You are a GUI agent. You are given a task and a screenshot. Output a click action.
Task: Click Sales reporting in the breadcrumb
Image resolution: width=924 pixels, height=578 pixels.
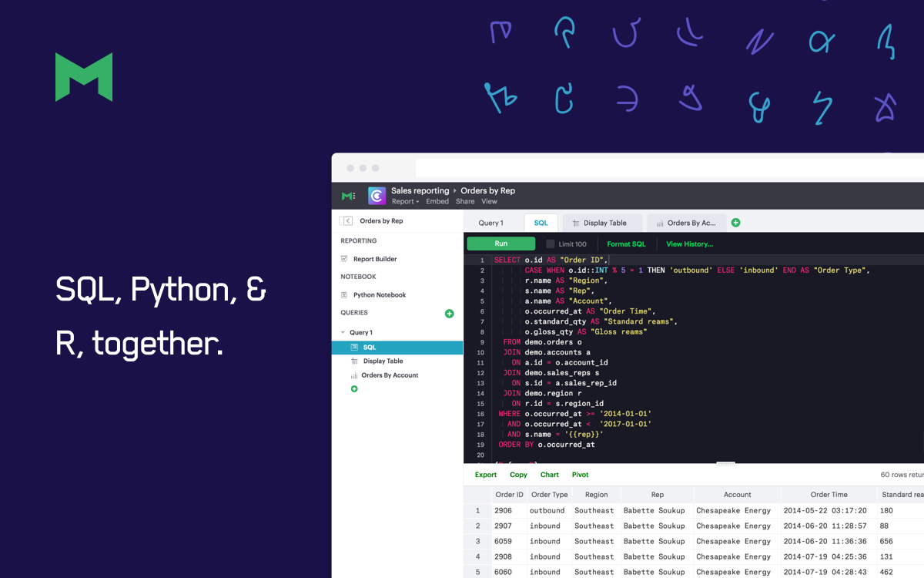pyautogui.click(x=420, y=191)
